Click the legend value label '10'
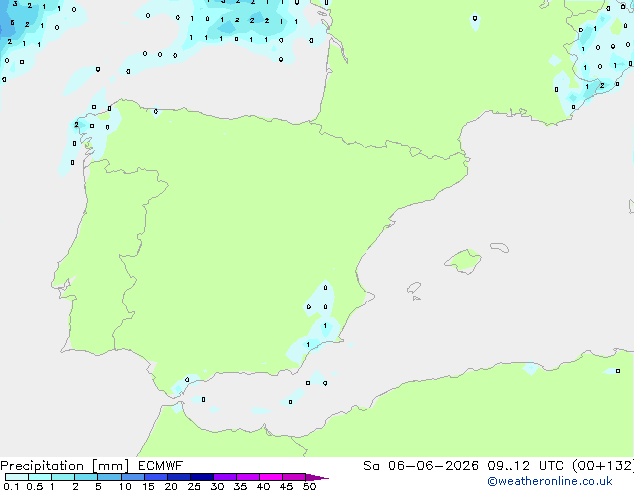Image resolution: width=634 pixels, height=490 pixels. (x=125, y=486)
